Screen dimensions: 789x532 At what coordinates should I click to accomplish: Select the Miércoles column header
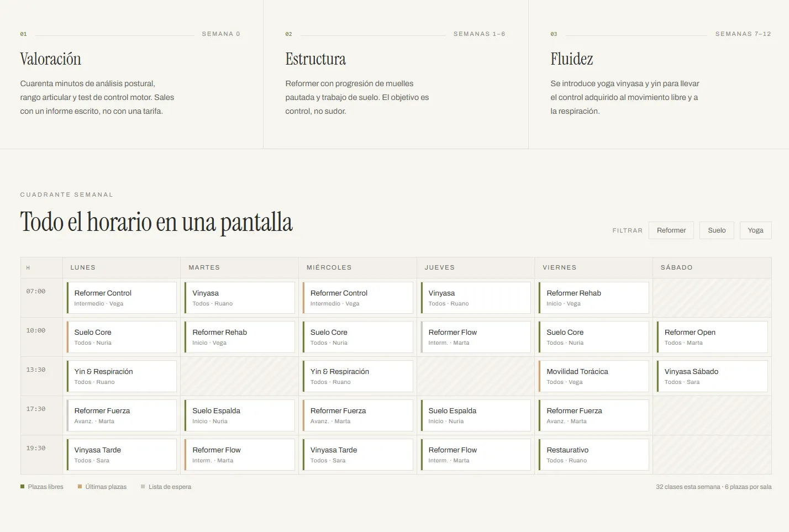pyautogui.click(x=357, y=267)
